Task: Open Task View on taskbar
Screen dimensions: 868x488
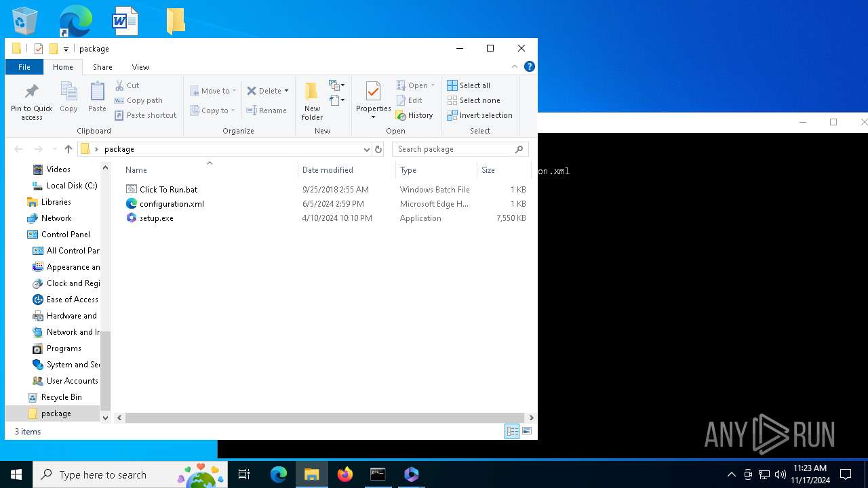Action: coord(244,474)
